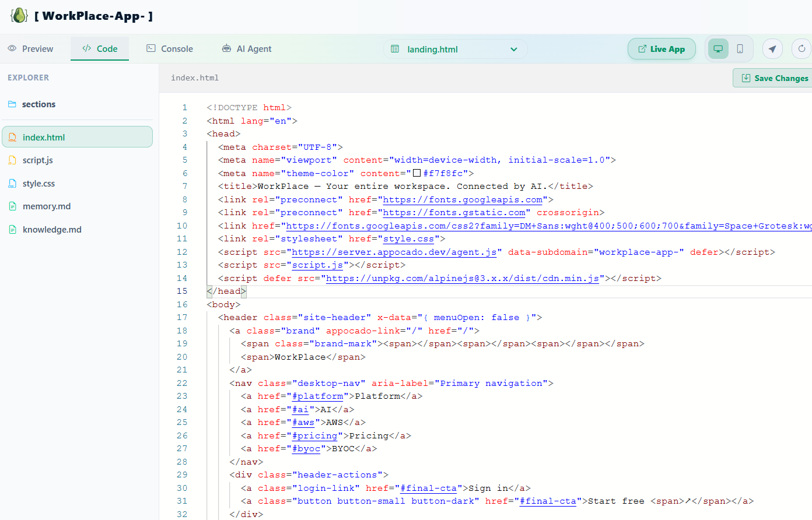This screenshot has height=520, width=812.
Task: Click the Code brackets icon
Action: [86, 48]
